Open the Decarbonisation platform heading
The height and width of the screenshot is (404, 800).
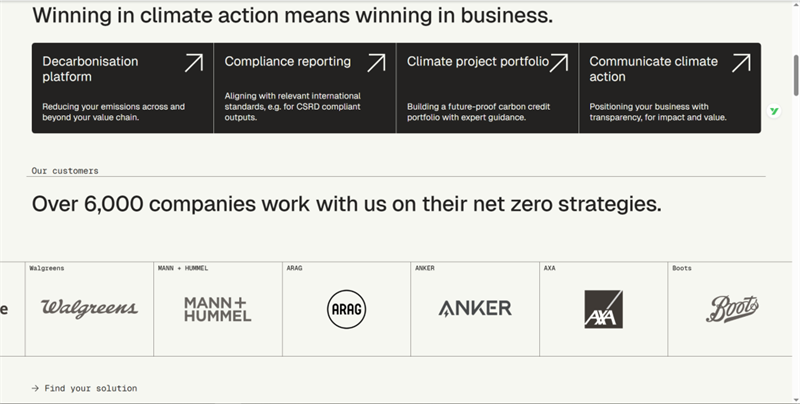pos(90,69)
